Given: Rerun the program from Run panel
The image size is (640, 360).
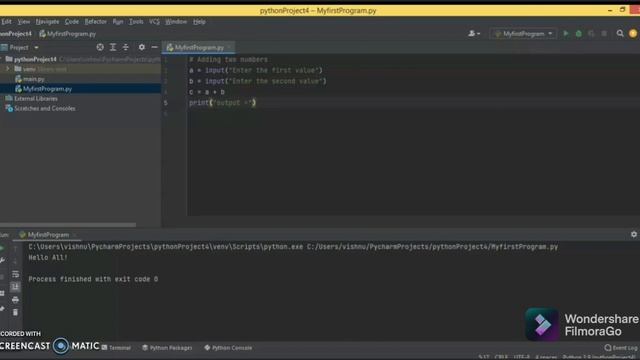Looking at the screenshot, I should coord(2,248).
